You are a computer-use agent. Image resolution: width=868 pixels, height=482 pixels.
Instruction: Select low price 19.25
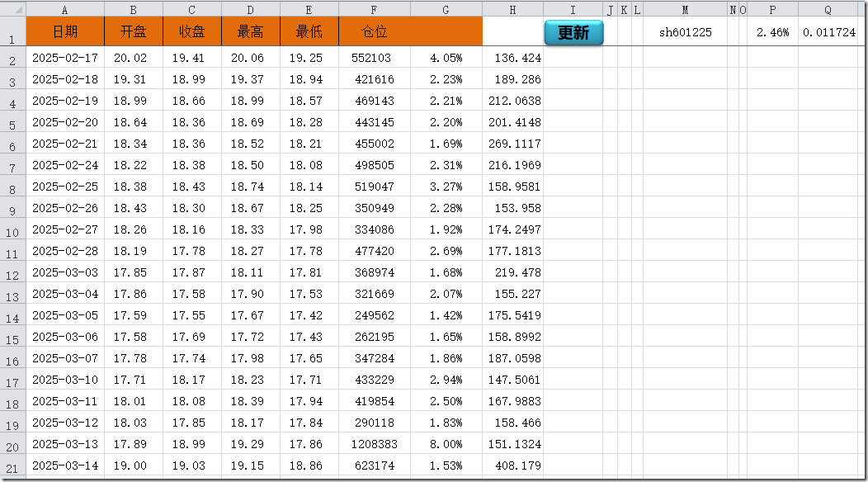[309, 57]
